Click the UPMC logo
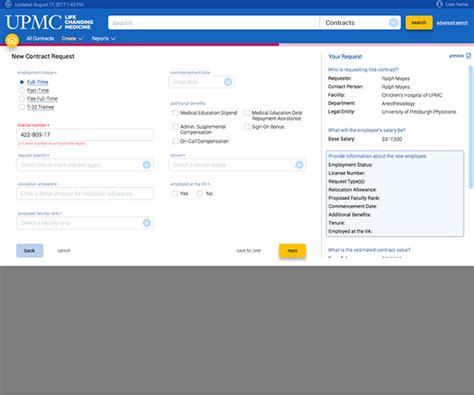The height and width of the screenshot is (395, 474). click(x=49, y=22)
